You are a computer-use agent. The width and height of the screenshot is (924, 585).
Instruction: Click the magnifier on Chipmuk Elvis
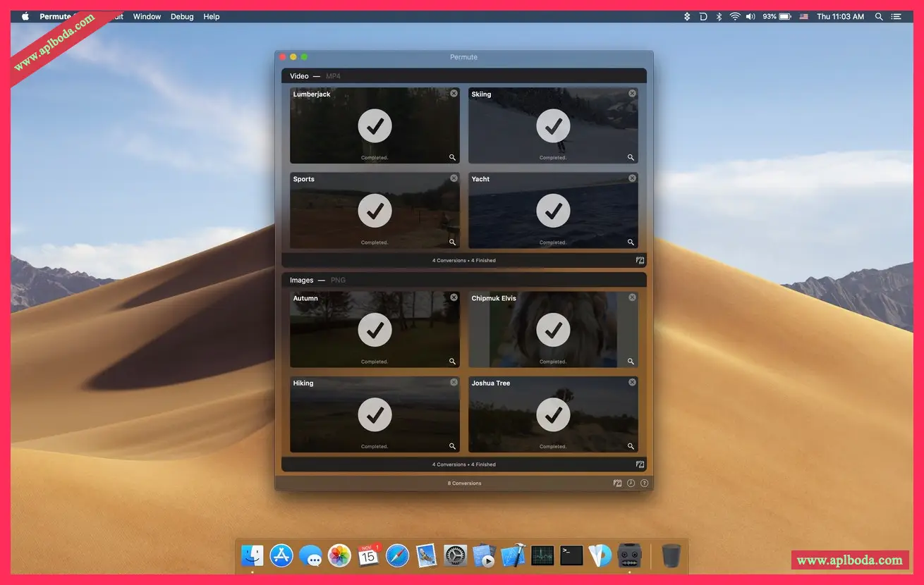click(631, 361)
